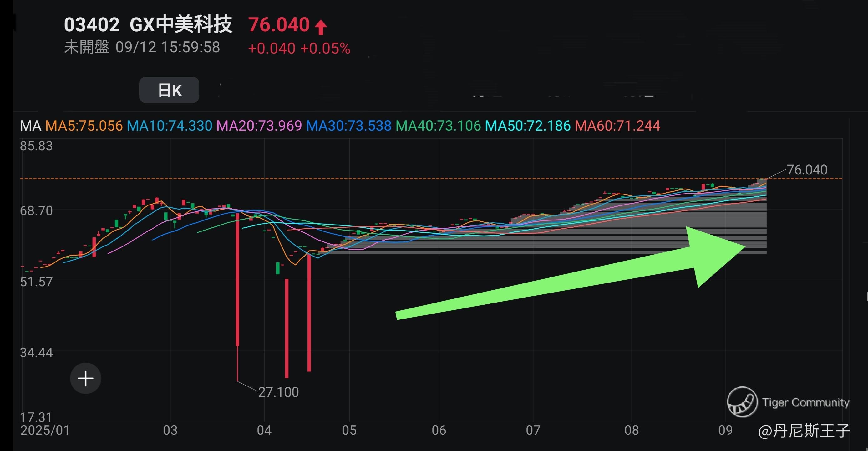The height and width of the screenshot is (451, 868).
Task: Click the MA indicator label
Action: pyautogui.click(x=30, y=126)
